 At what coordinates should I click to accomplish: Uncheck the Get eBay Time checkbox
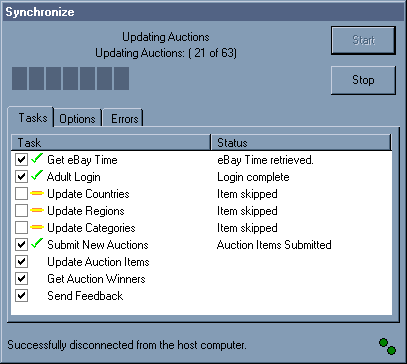21,160
